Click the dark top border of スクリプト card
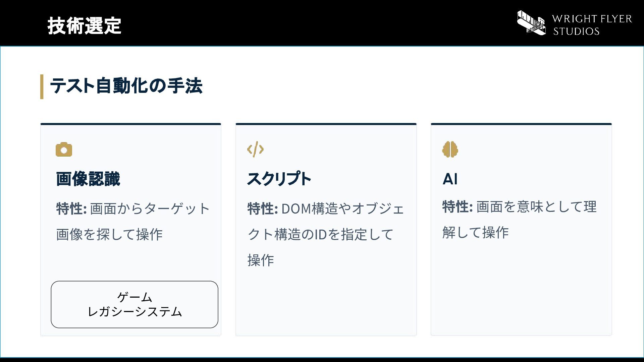The height and width of the screenshot is (362, 644). tap(326, 124)
